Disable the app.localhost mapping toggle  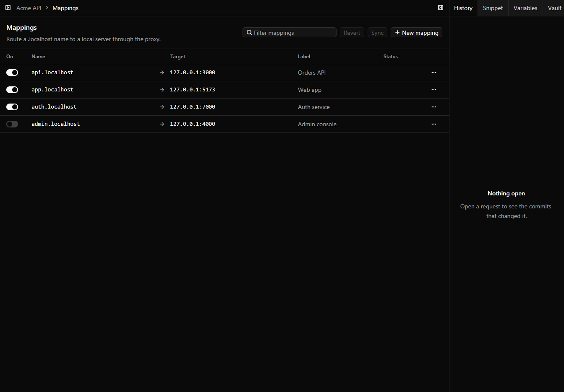tap(12, 90)
